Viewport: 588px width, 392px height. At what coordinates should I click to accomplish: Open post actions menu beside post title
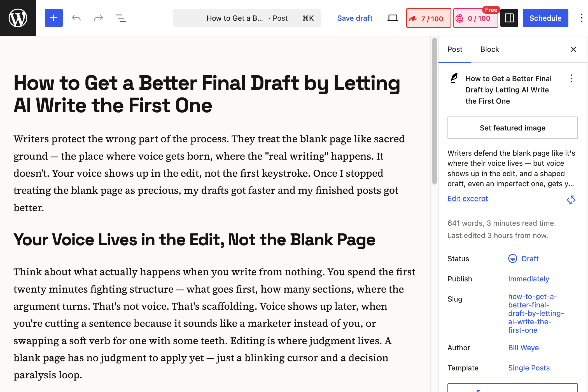[571, 78]
